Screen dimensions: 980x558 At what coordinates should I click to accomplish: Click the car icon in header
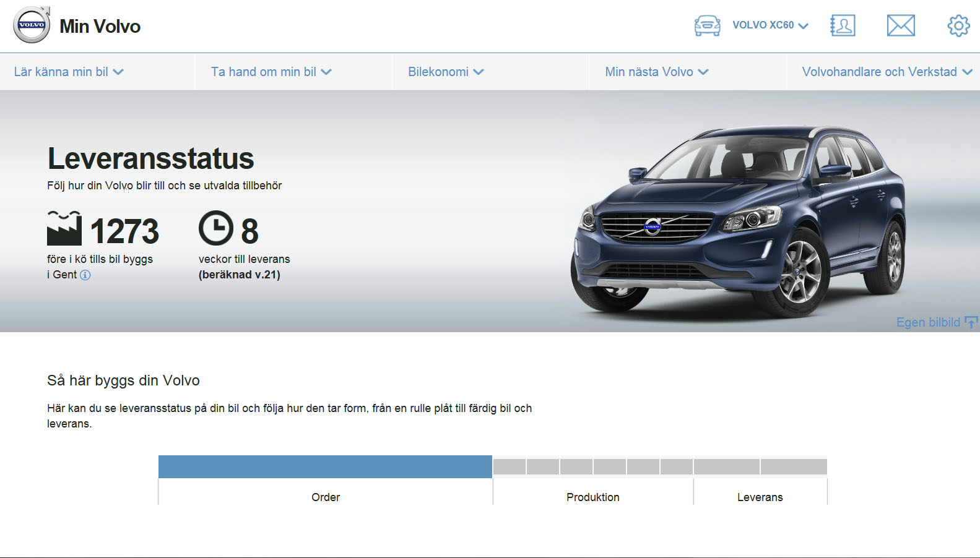click(707, 25)
